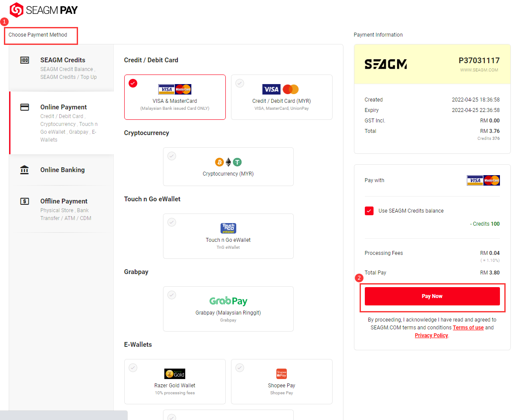This screenshot has width=520, height=420.
Task: Open the Privacy Policy link
Action: click(432, 335)
